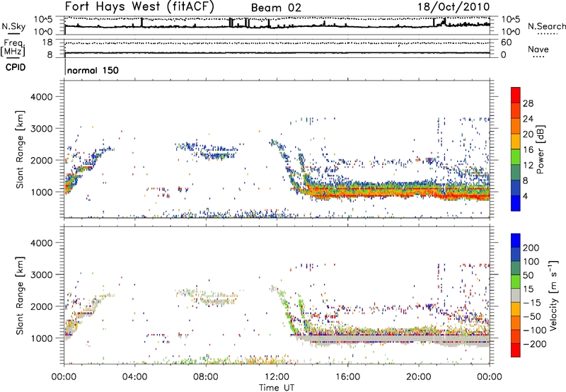
Task: Click the date '18/Oct/2010'
Action: (x=454, y=6)
